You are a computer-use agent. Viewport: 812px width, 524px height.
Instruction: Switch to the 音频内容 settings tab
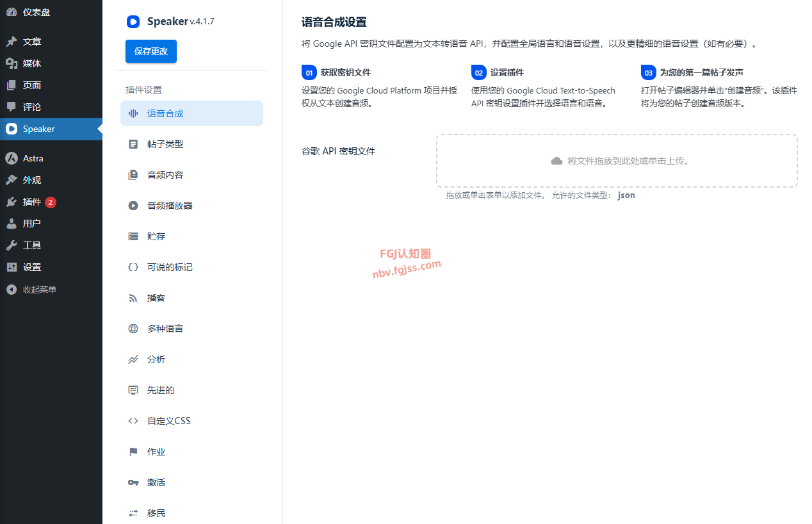[191, 175]
